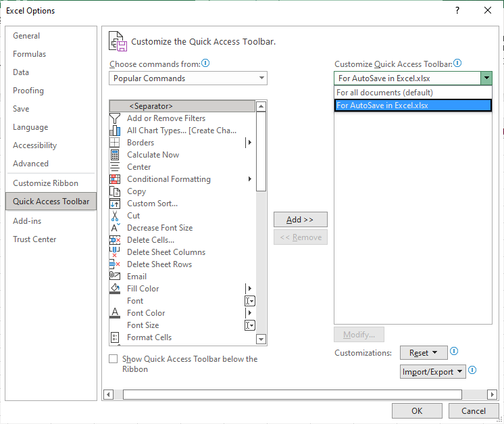Open the General options category
Image resolution: width=504 pixels, height=424 pixels.
51,36
